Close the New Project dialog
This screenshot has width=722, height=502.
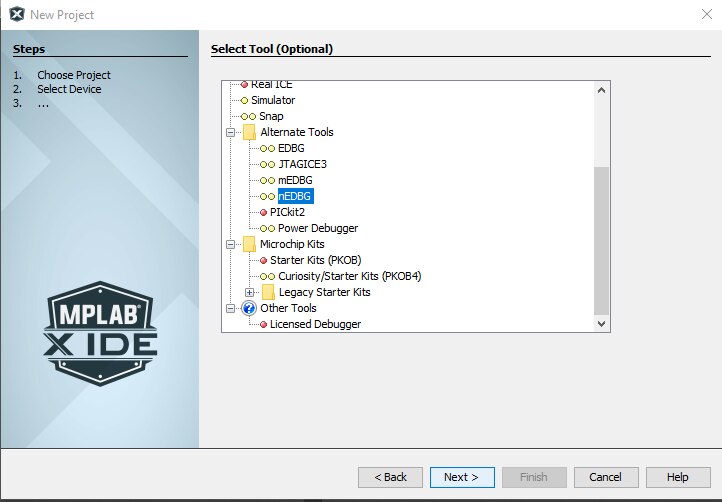click(707, 14)
